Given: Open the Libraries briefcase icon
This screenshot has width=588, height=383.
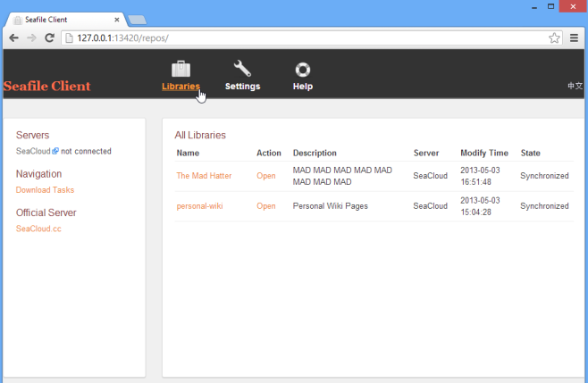Looking at the screenshot, I should tap(181, 69).
